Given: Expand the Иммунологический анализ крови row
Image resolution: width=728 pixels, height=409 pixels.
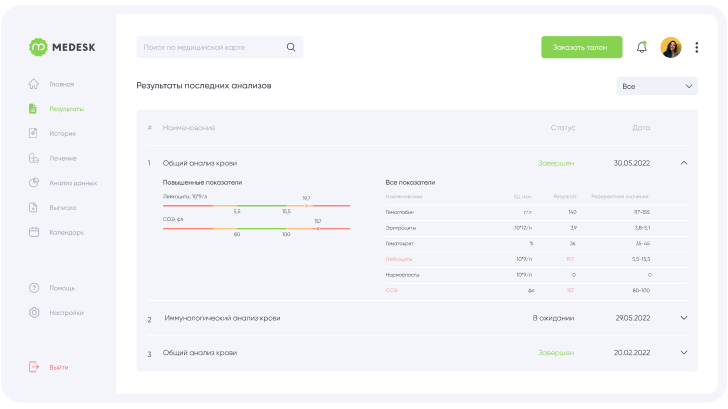Looking at the screenshot, I should click(684, 318).
